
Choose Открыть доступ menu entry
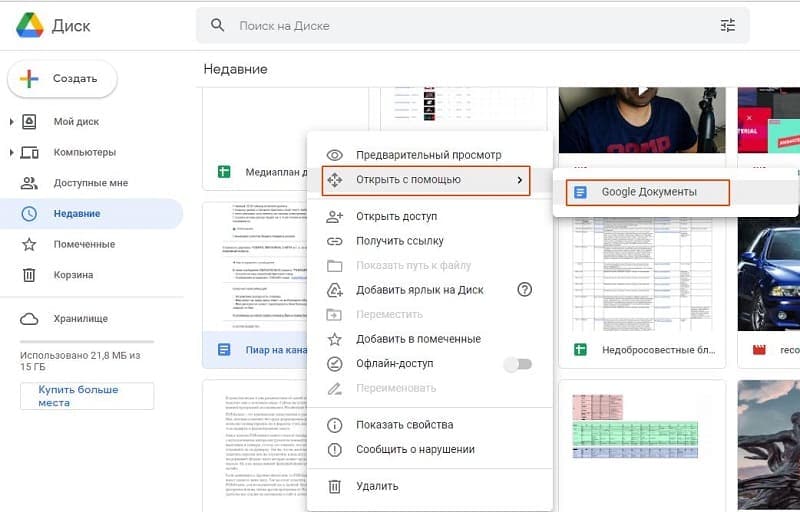coord(430,217)
